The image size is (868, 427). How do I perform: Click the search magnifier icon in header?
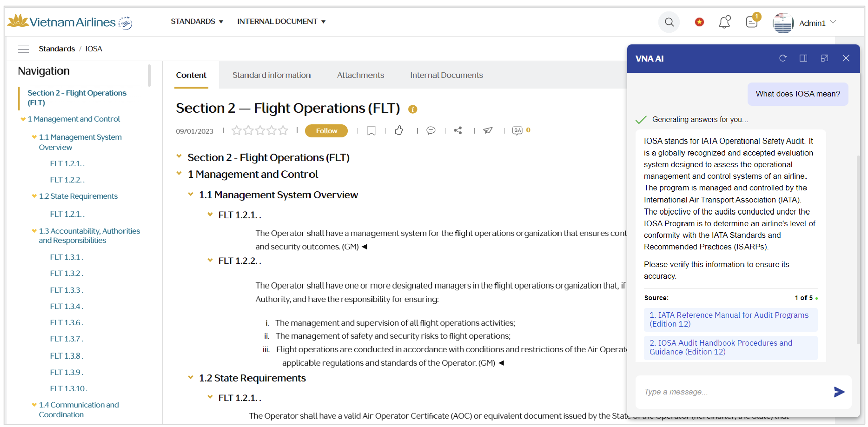[x=669, y=22]
